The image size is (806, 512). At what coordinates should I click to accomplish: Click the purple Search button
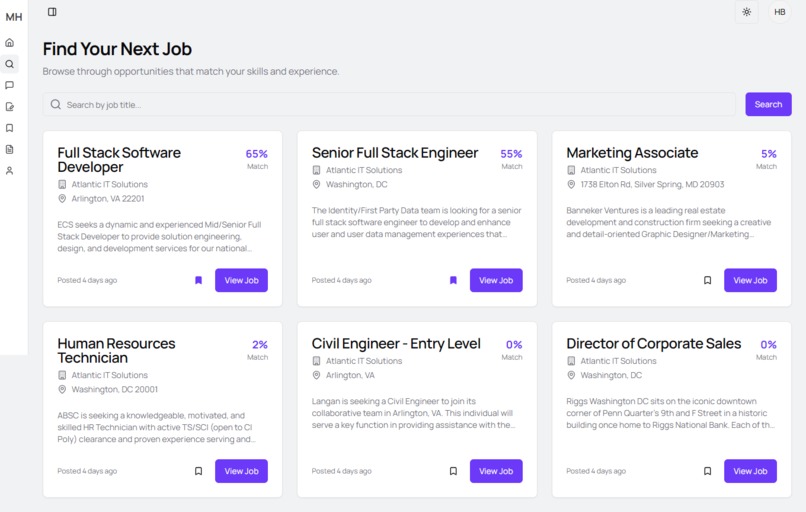click(x=768, y=104)
